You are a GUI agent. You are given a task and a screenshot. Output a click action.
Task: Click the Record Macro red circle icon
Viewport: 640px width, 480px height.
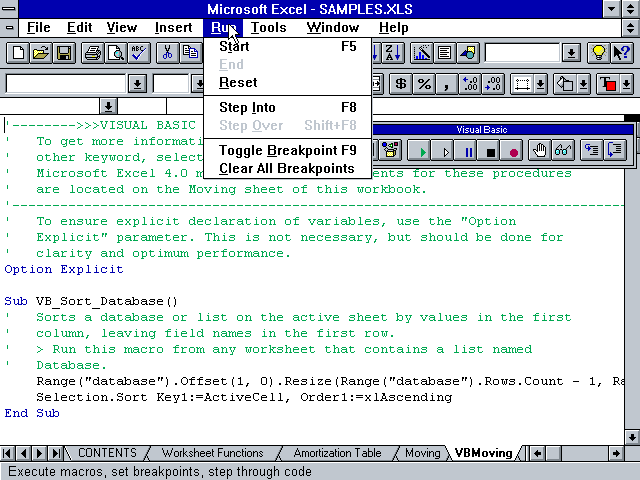[x=514, y=151]
